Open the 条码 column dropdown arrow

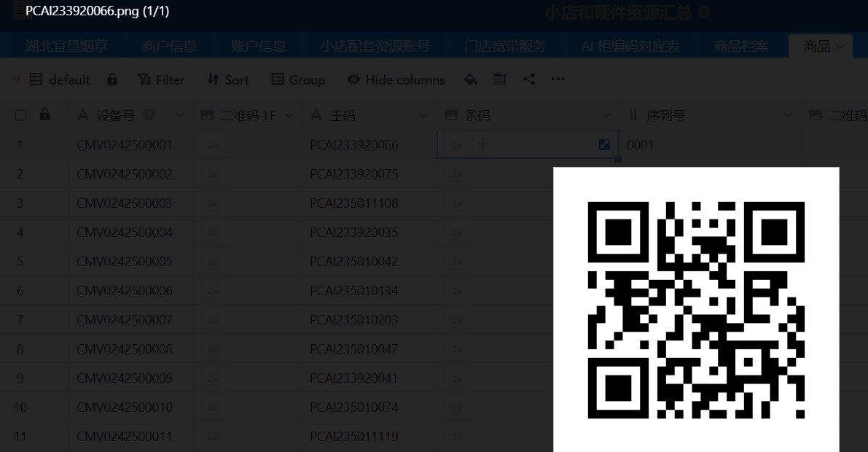[606, 115]
